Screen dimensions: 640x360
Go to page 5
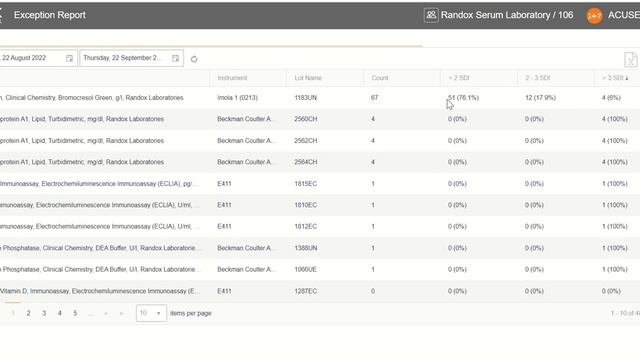click(x=75, y=313)
